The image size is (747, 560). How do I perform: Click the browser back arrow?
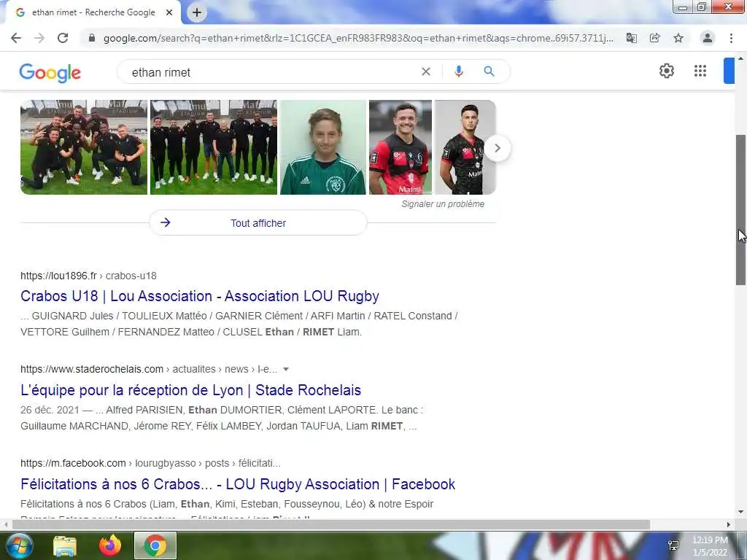16,38
